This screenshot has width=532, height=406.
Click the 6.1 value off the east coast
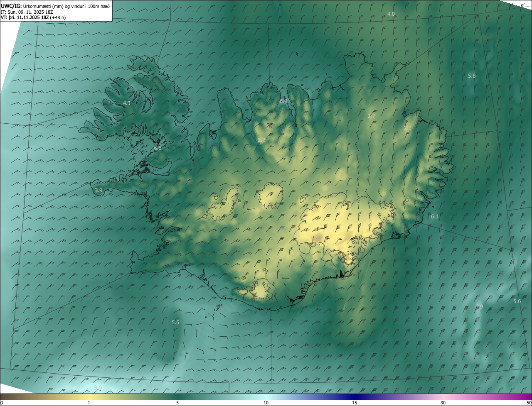pos(435,216)
